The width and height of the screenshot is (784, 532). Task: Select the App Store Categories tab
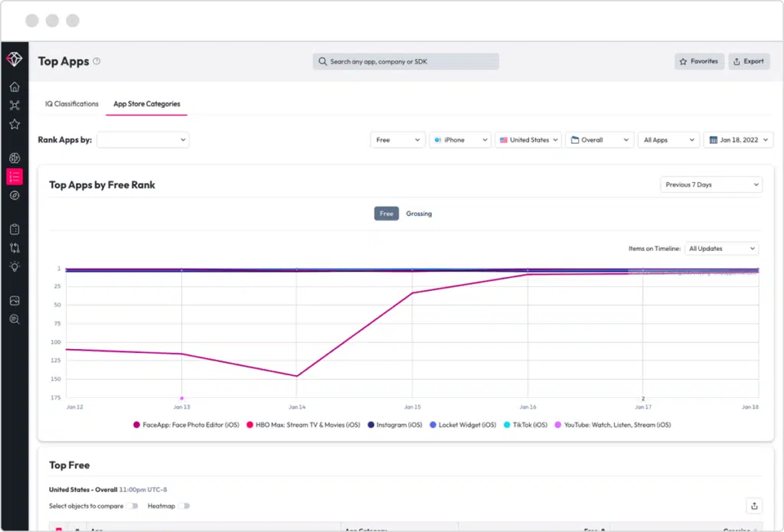tap(146, 103)
